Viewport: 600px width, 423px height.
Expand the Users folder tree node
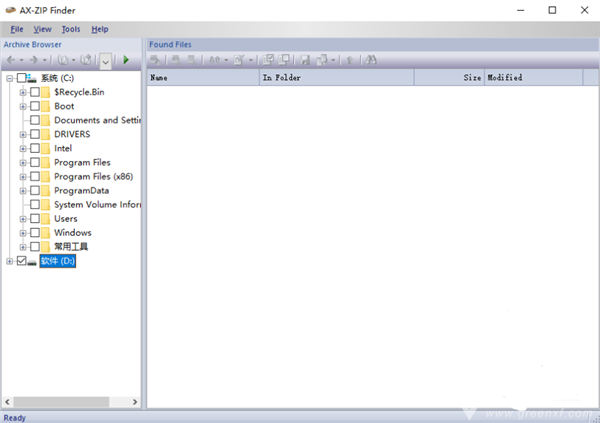[x=23, y=218]
